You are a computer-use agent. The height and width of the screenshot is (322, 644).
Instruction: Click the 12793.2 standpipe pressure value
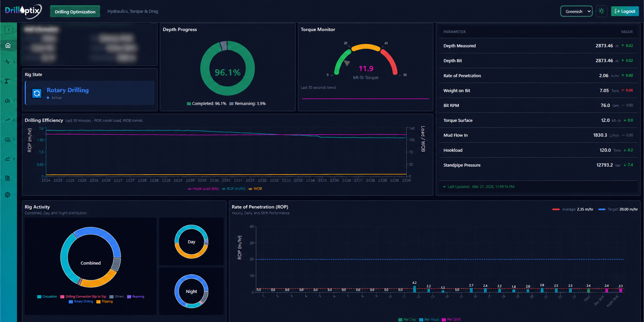(604, 165)
